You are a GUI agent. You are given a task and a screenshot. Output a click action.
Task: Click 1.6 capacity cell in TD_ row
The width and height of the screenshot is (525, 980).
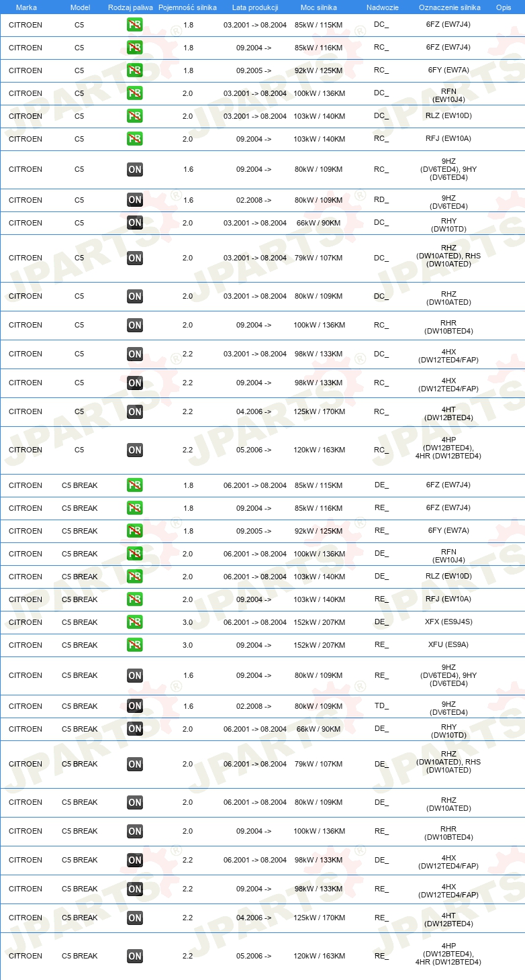[x=188, y=706]
